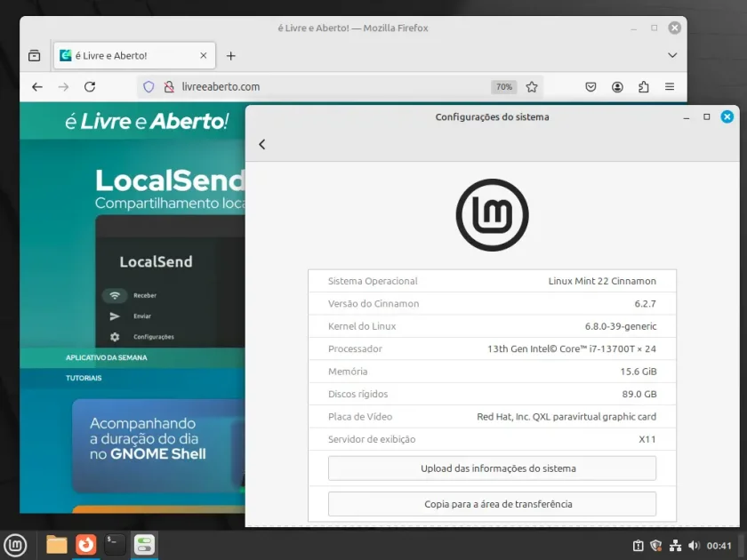
Task: Click Copia para a área de transferência
Action: tap(492, 504)
